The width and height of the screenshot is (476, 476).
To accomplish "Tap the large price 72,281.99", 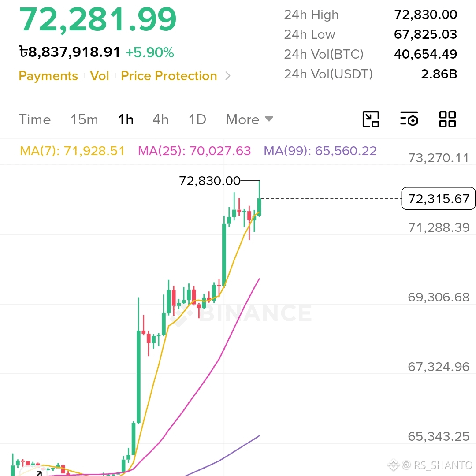I will click(98, 19).
